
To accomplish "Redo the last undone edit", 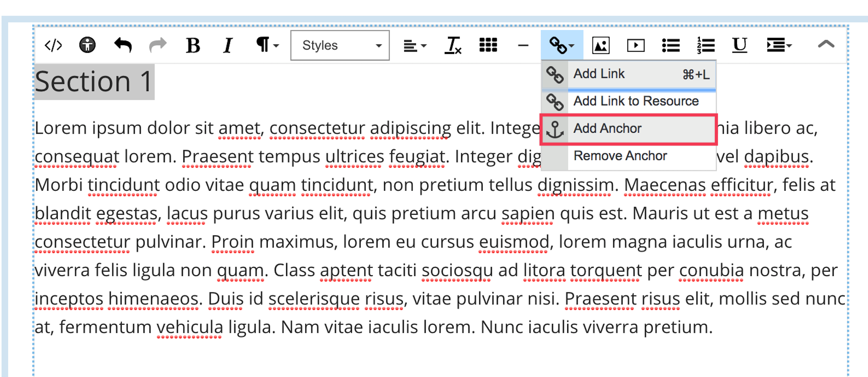I will [158, 45].
